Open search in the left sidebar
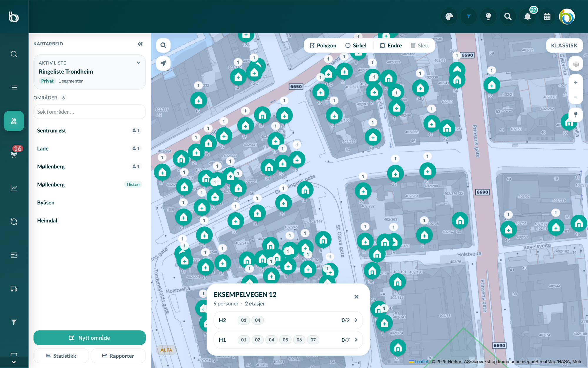 pos(14,54)
